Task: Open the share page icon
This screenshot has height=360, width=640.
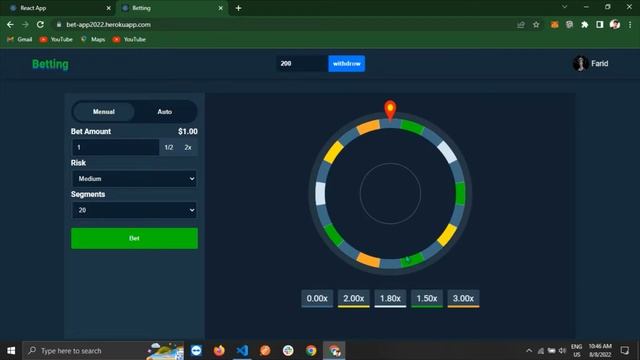Action: [521, 25]
